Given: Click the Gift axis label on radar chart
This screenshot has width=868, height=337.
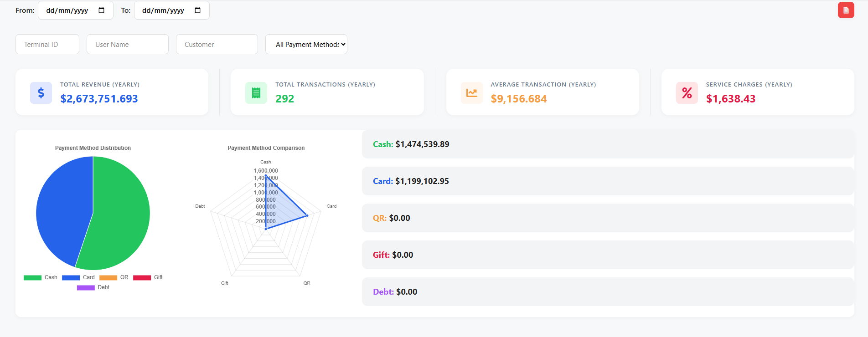Looking at the screenshot, I should (x=225, y=283).
